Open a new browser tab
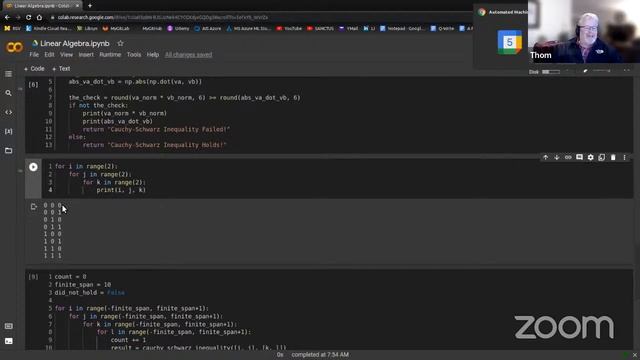This screenshot has height=360, width=640. pyautogui.click(x=90, y=6)
